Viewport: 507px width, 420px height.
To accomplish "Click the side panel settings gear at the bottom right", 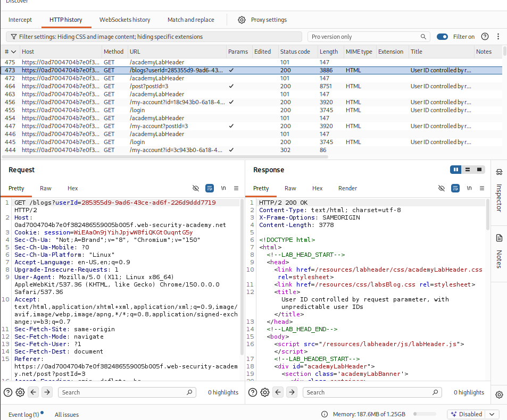I will pyautogui.click(x=499, y=394).
